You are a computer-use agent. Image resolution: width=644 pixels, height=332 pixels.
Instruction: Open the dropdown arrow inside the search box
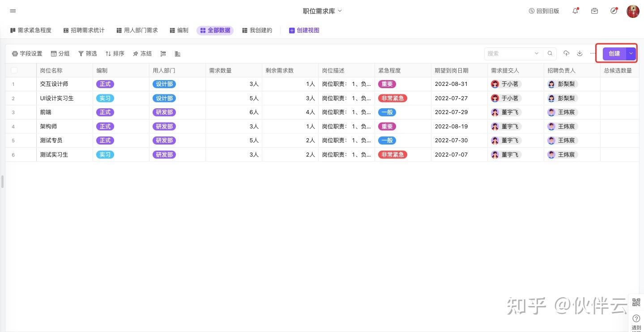click(x=537, y=54)
